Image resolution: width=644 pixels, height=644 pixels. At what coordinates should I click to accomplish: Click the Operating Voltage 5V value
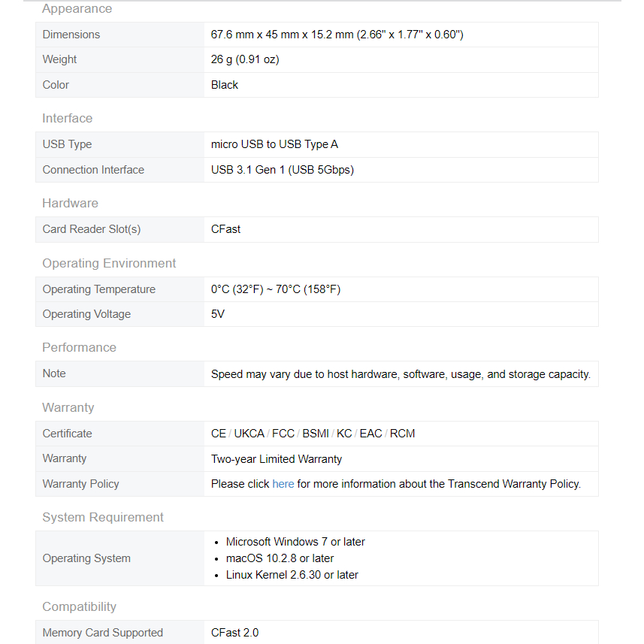coord(218,314)
